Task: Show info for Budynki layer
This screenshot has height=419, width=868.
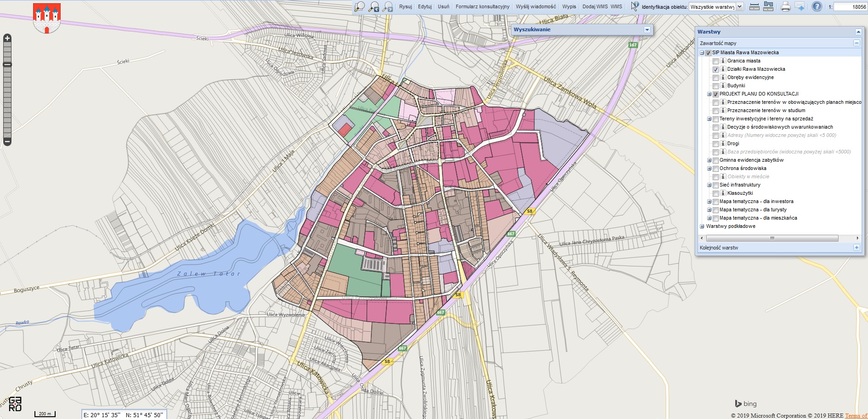Action: click(x=723, y=85)
